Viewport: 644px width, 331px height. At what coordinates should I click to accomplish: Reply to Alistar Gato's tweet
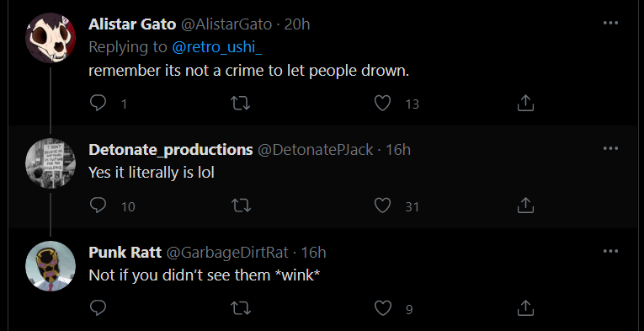98,103
